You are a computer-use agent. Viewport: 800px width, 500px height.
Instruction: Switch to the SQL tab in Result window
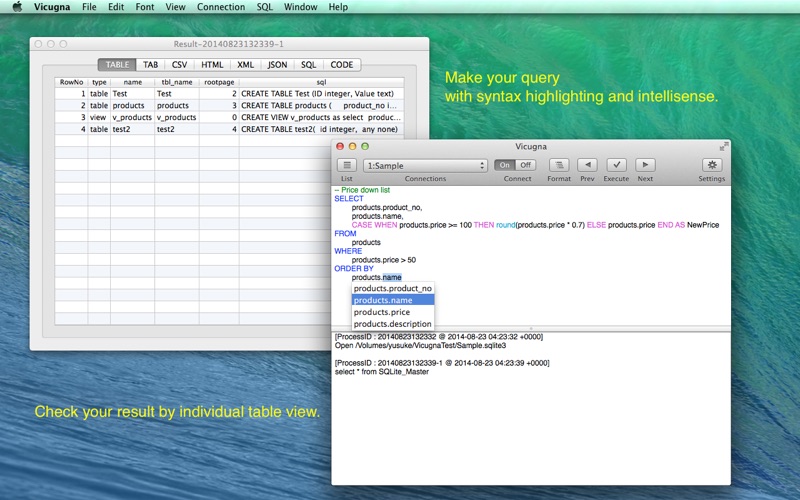[x=308, y=65]
